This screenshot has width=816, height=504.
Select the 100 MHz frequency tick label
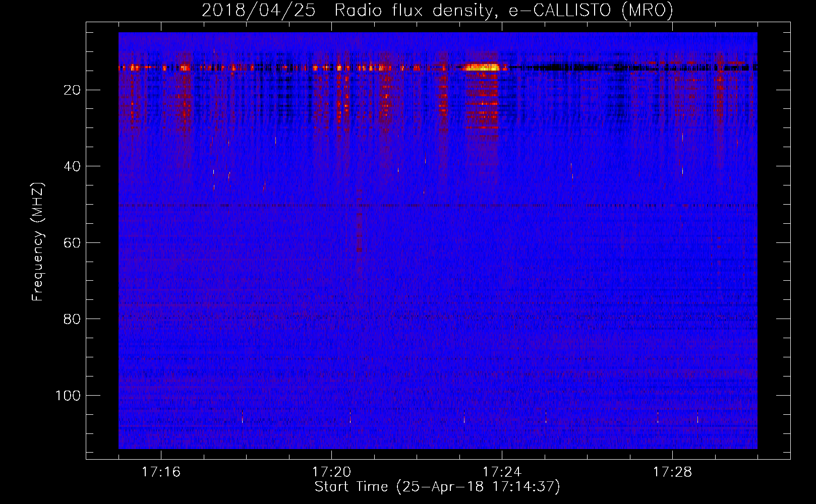click(x=68, y=396)
